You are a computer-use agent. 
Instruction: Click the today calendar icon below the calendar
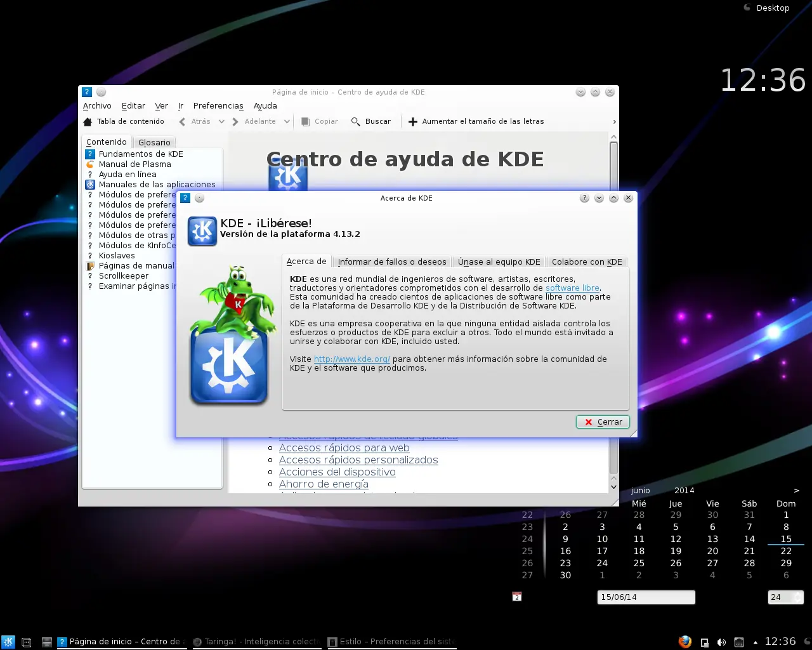517,597
